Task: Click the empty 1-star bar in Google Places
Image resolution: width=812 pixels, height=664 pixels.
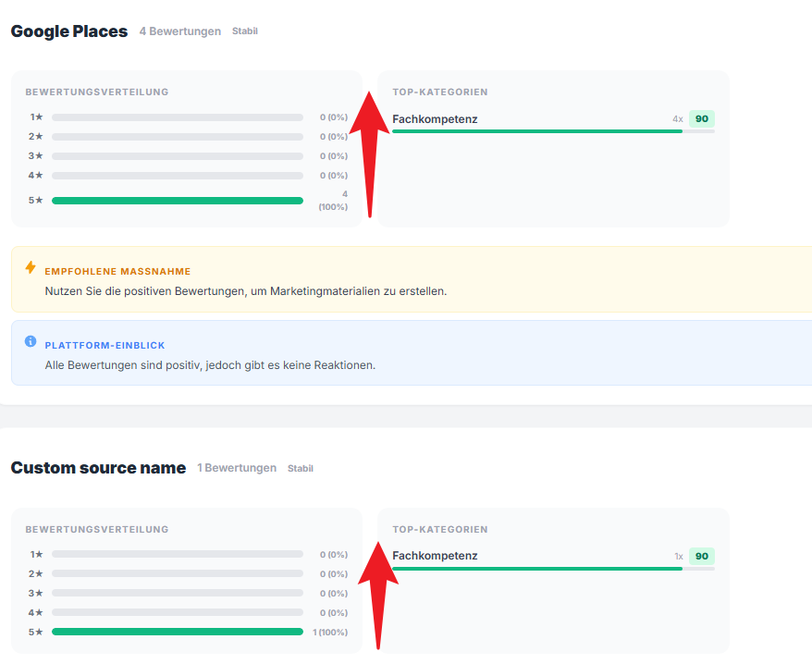Action: point(178,117)
